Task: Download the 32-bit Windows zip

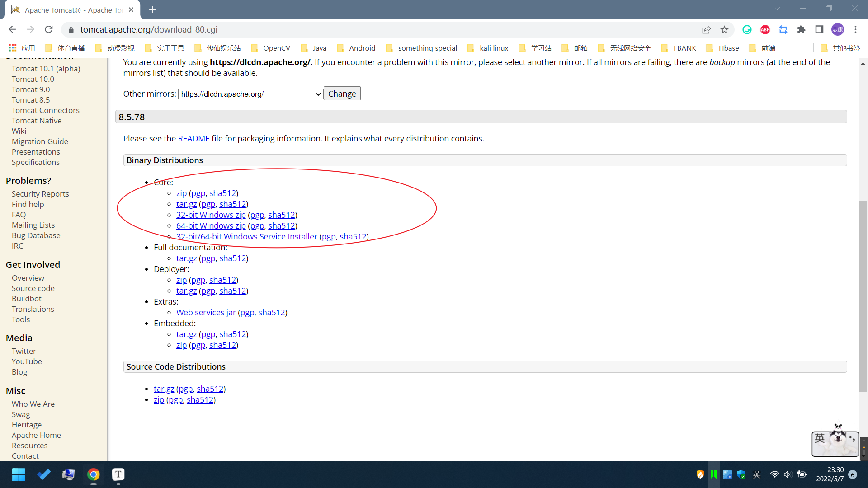Action: point(211,215)
